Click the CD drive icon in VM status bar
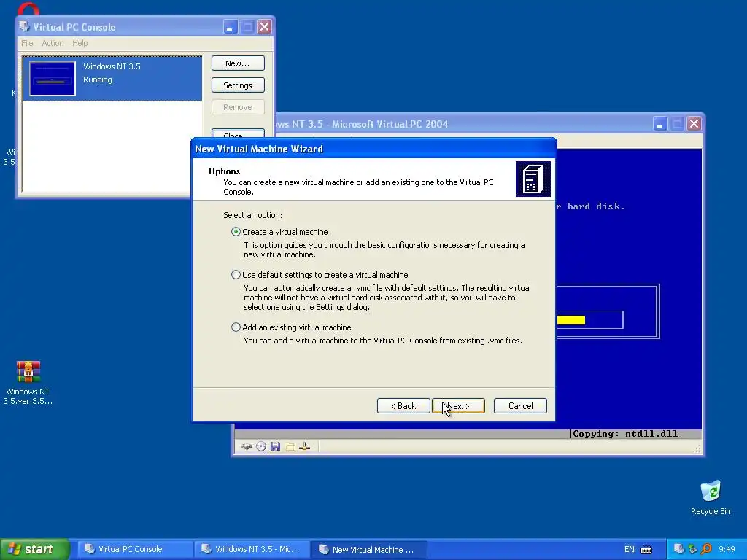Image resolution: width=747 pixels, height=560 pixels. pyautogui.click(x=261, y=446)
